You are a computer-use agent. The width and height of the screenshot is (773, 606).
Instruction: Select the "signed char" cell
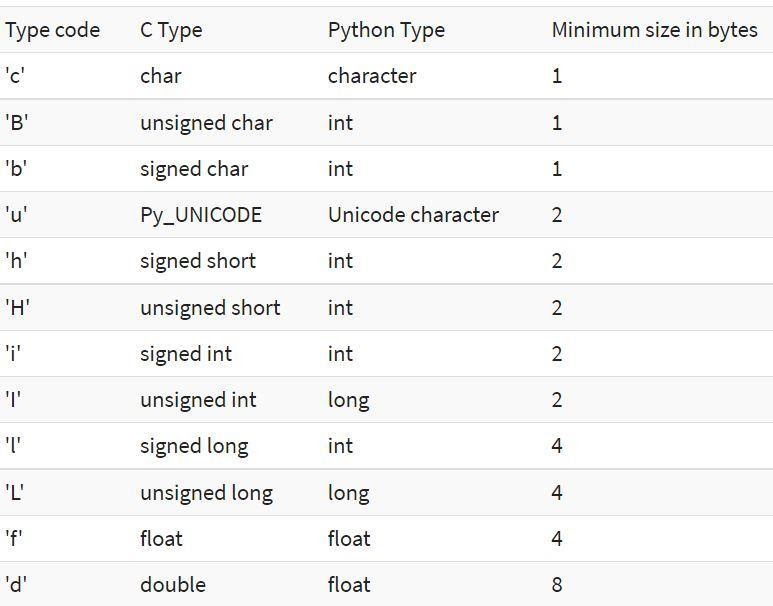click(194, 169)
